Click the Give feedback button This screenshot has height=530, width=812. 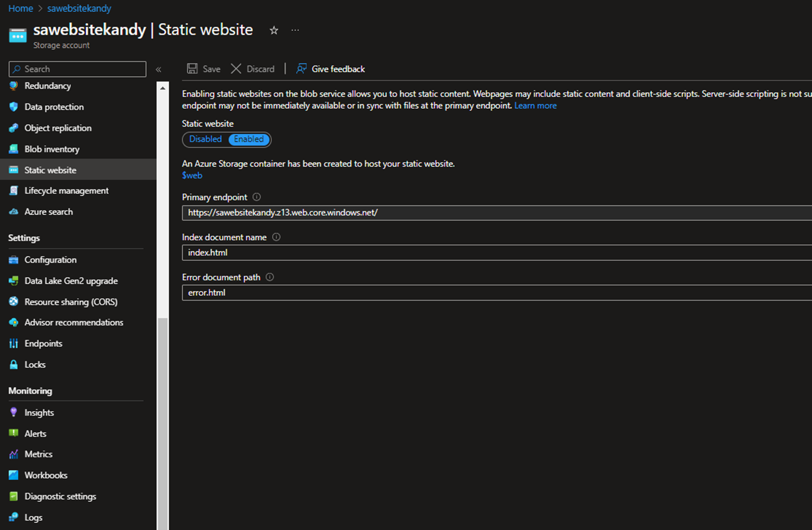(331, 69)
